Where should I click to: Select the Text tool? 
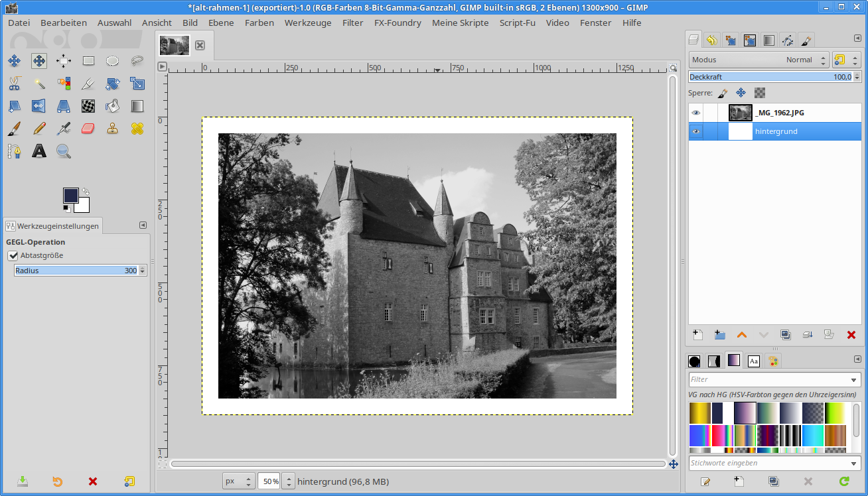coord(39,151)
